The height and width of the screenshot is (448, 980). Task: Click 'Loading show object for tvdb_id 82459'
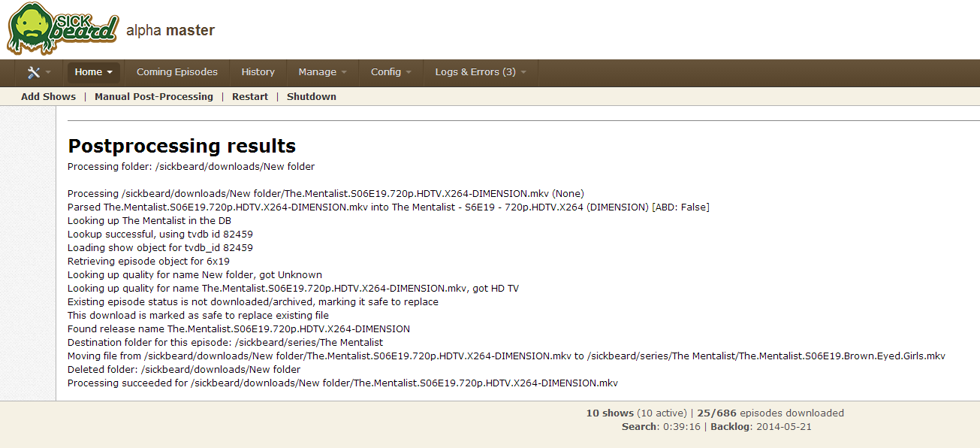(160, 248)
